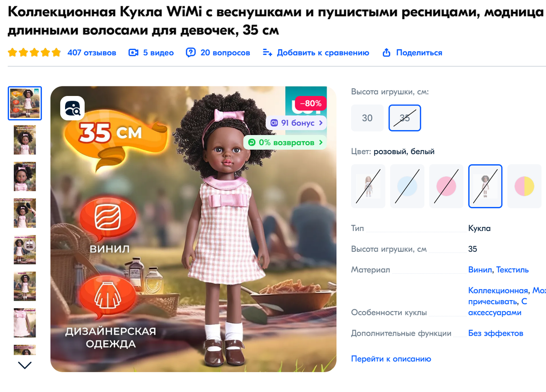Open the 20 вопросов questions section
The image size is (546, 392).
point(225,53)
